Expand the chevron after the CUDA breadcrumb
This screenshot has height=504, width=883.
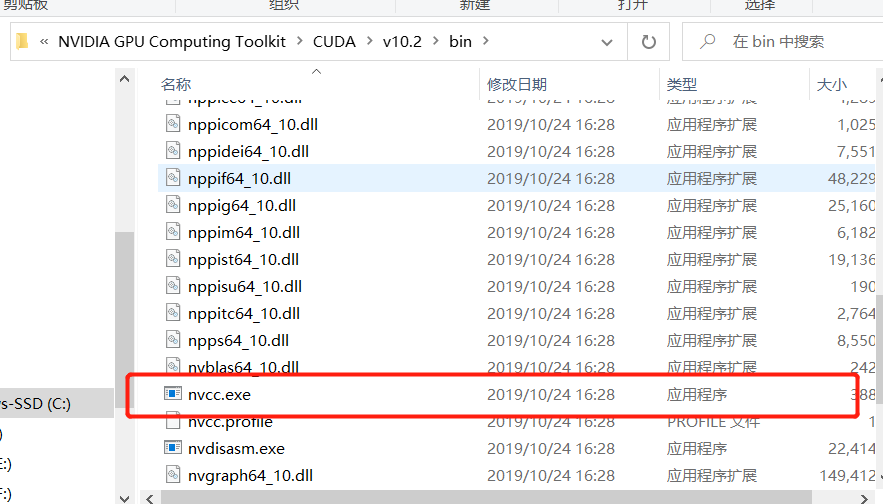coord(369,41)
